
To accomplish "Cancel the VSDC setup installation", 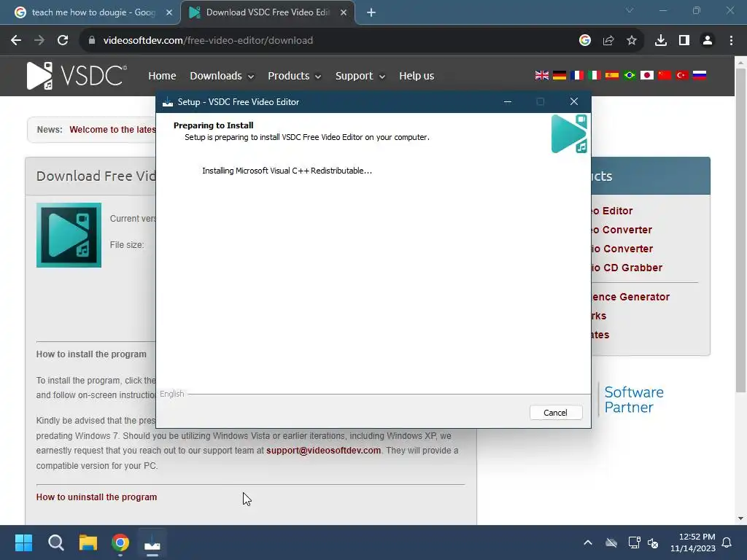I will pyautogui.click(x=555, y=413).
